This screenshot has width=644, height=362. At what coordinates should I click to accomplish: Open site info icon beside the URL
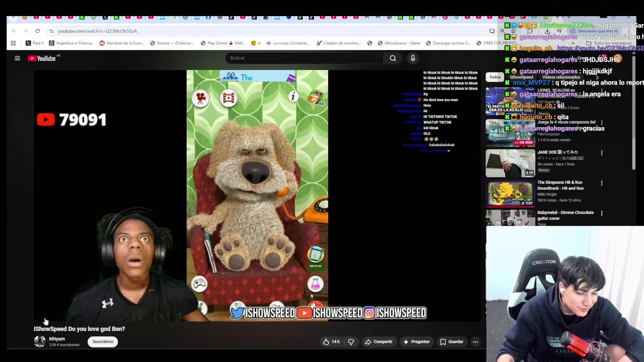pos(51,31)
